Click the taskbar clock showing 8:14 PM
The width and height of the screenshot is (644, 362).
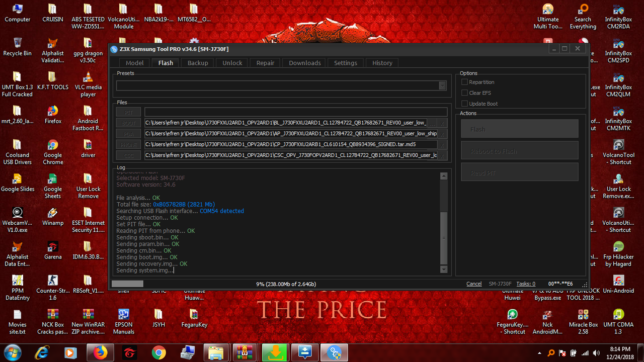coord(619,353)
